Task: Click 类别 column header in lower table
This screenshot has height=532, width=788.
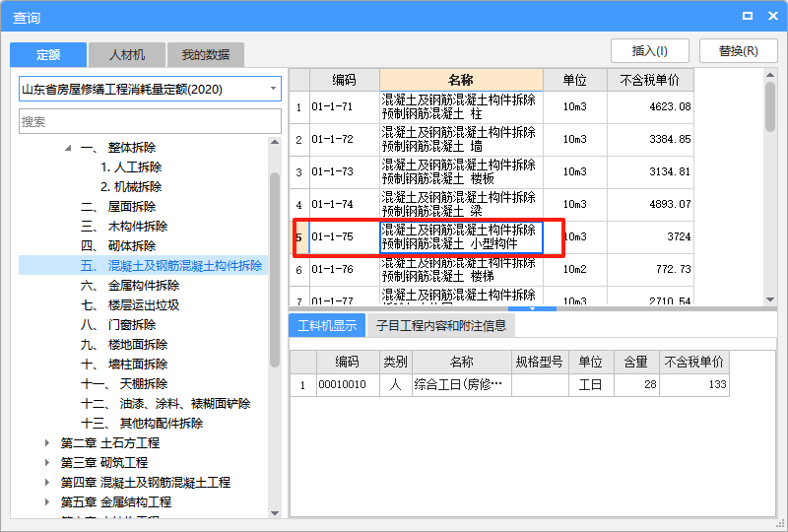Action: click(396, 362)
